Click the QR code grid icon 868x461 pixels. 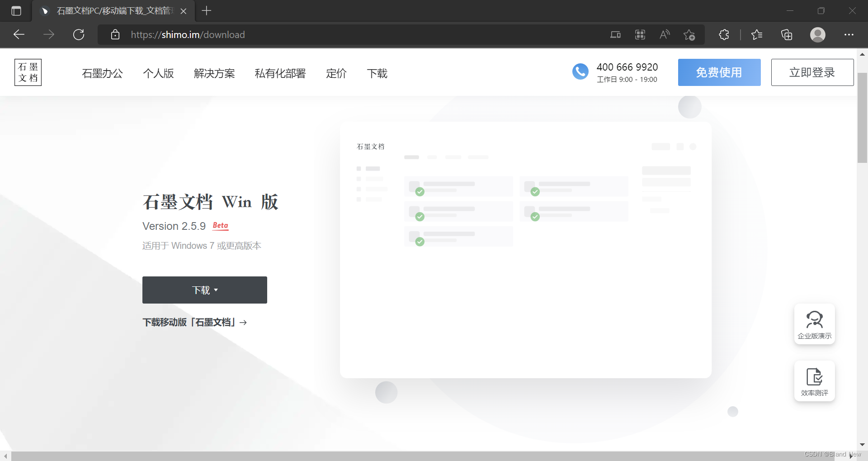click(x=640, y=35)
